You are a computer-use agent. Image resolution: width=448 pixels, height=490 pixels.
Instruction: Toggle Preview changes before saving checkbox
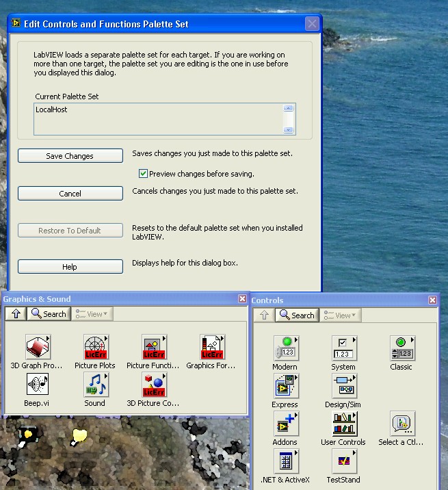click(x=143, y=174)
